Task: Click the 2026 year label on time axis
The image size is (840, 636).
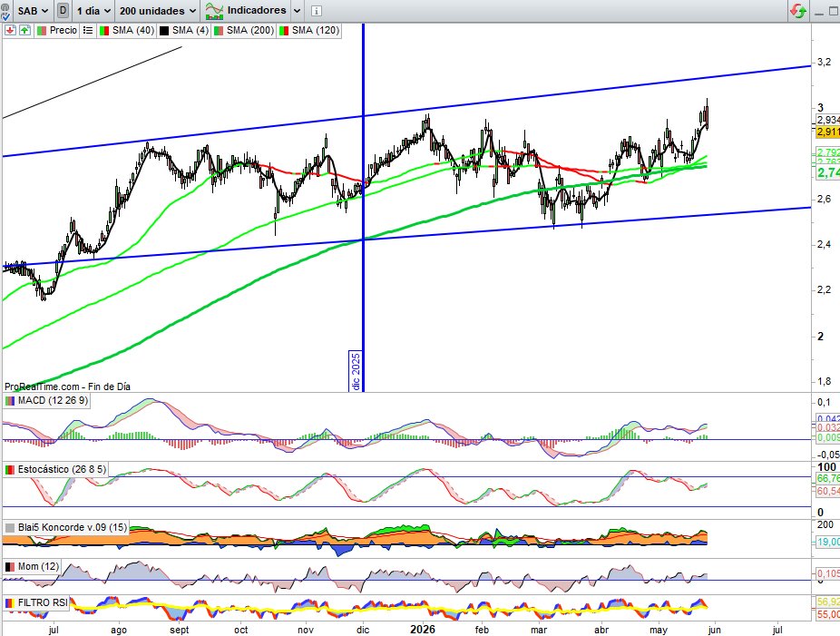Action: pos(422,629)
